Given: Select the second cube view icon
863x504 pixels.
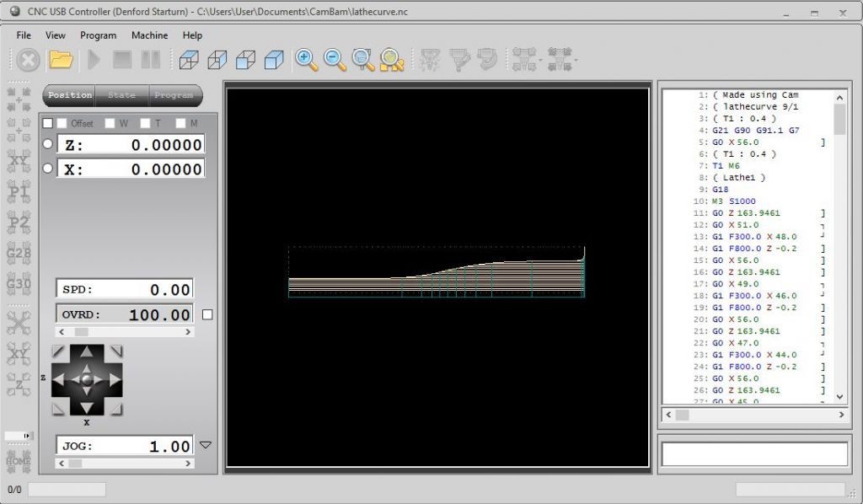Looking at the screenshot, I should coord(217,60).
